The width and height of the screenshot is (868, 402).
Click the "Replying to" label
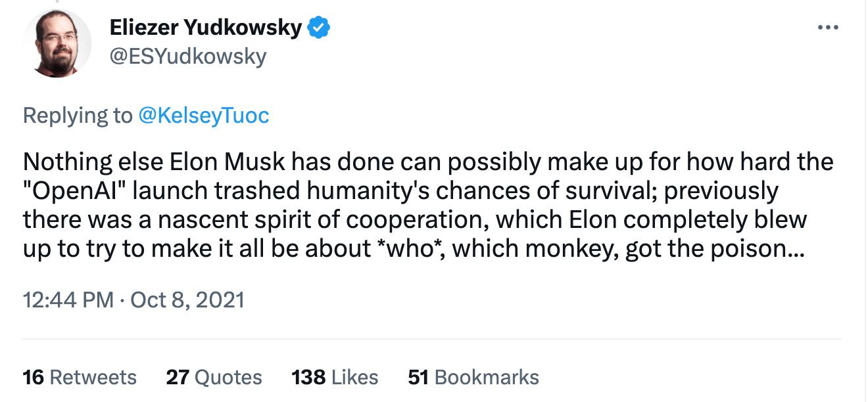[x=78, y=116]
